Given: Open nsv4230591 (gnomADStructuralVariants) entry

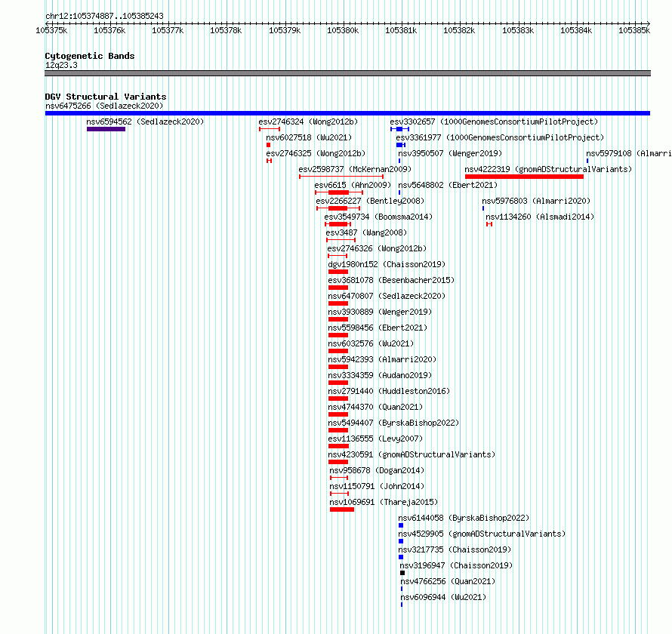Looking at the screenshot, I should (412, 454).
